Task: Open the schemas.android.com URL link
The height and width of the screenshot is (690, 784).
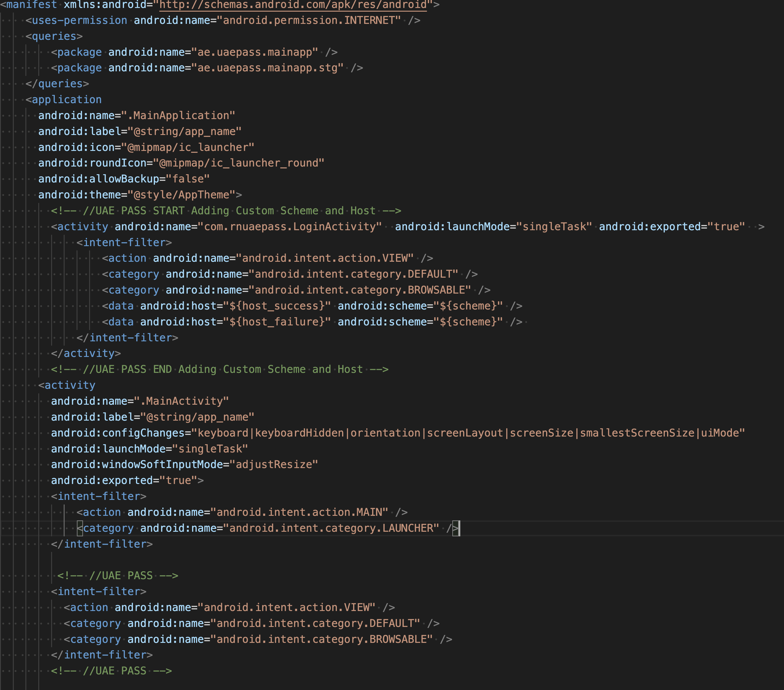Action: click(293, 5)
